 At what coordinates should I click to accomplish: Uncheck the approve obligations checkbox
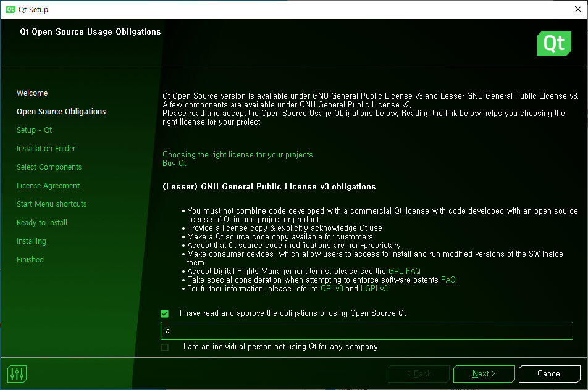click(x=165, y=313)
